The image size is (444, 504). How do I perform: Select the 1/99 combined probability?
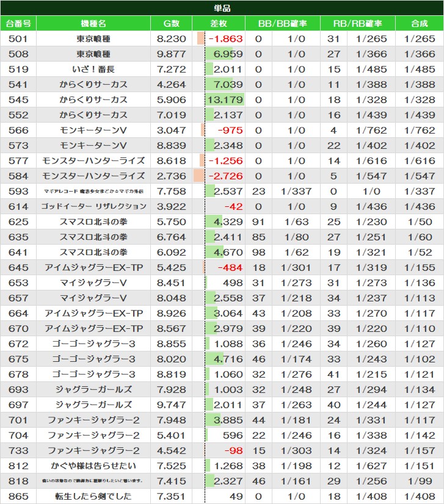click(x=420, y=481)
